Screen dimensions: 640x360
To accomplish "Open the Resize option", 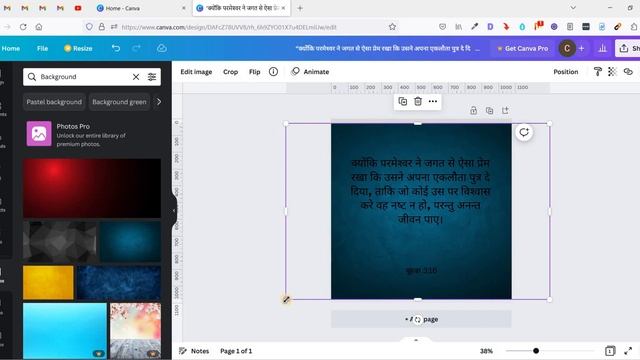I will 78,48.
